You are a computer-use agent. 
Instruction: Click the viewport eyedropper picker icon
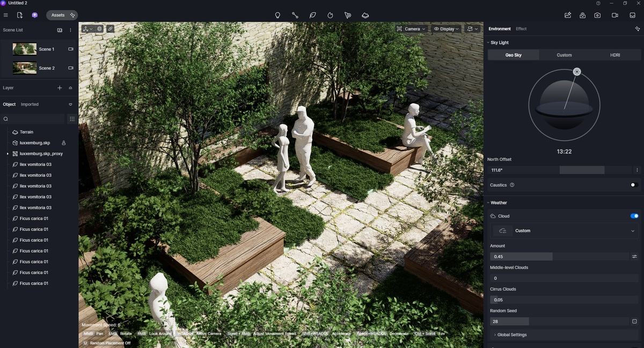click(110, 28)
